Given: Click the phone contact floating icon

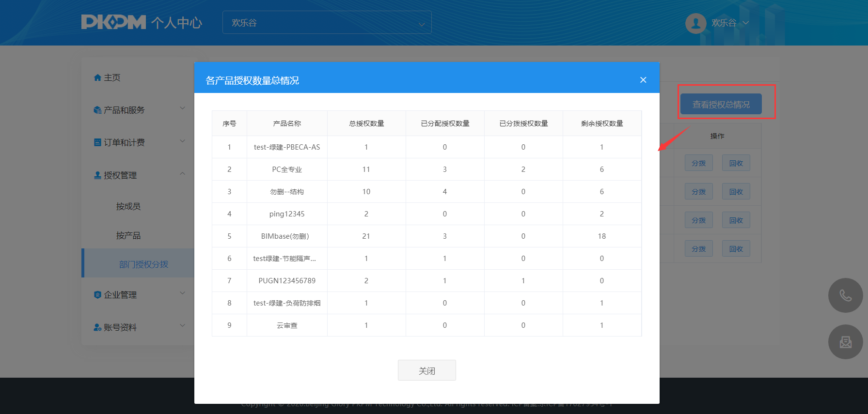Looking at the screenshot, I should pyautogui.click(x=845, y=295).
